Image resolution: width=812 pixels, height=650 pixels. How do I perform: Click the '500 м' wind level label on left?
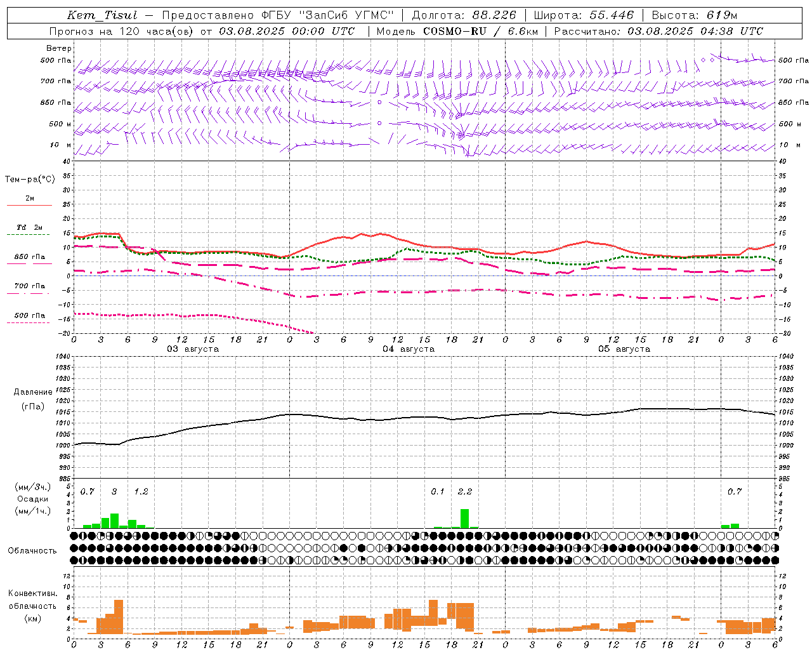pos(60,124)
